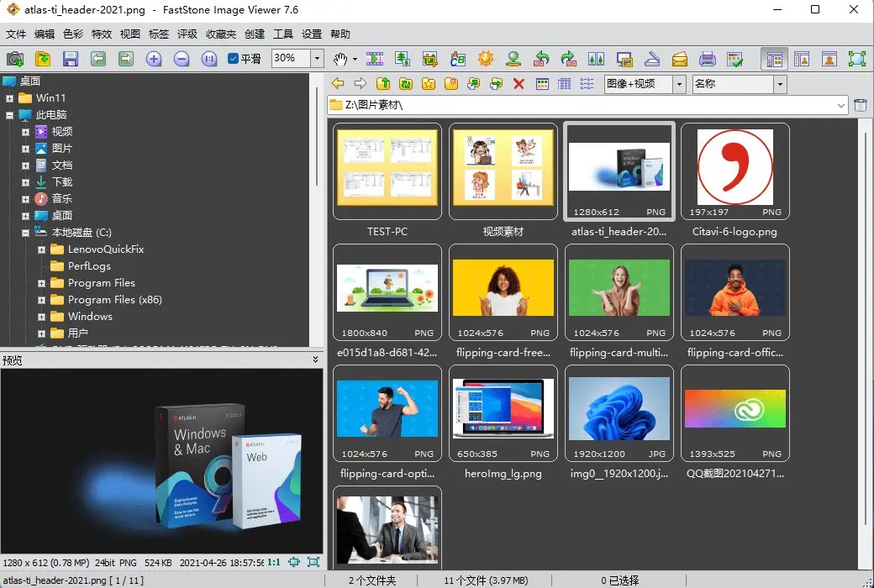
Task: Expand the Win11 tree node
Action: click(x=9, y=98)
